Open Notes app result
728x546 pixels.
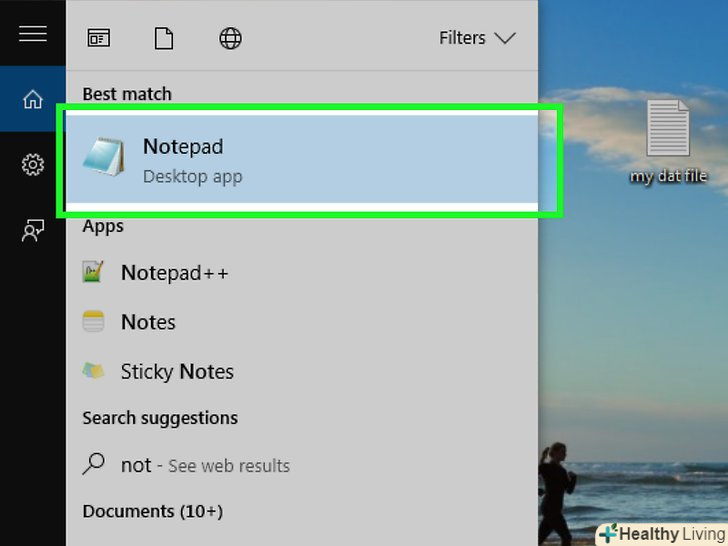point(302,322)
